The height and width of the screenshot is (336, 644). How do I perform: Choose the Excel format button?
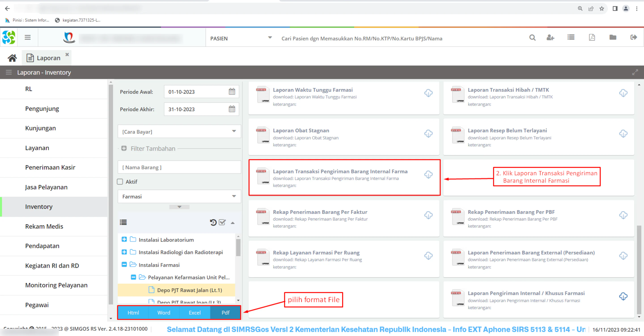coord(195,313)
